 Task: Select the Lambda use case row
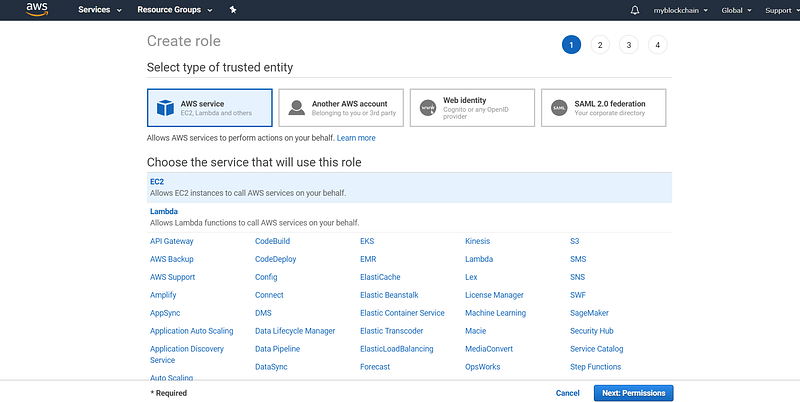[409, 217]
